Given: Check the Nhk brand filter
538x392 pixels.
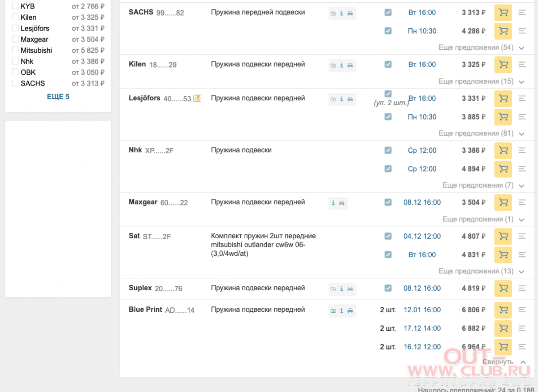Looking at the screenshot, I should coord(15,61).
